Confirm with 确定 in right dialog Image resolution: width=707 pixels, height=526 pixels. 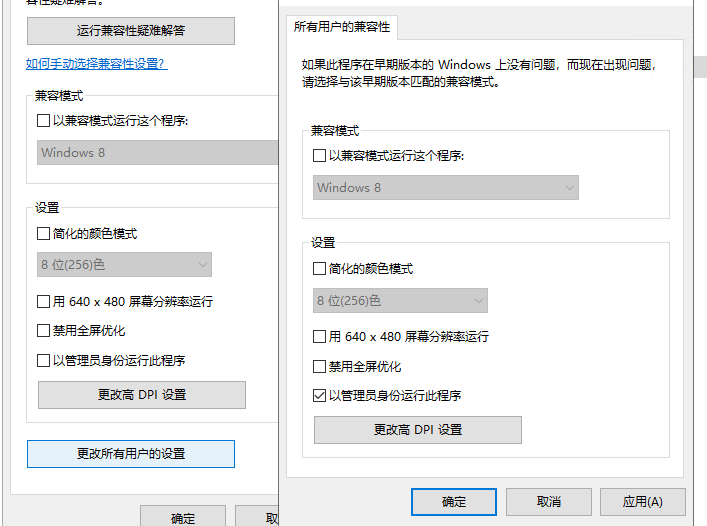point(454,502)
